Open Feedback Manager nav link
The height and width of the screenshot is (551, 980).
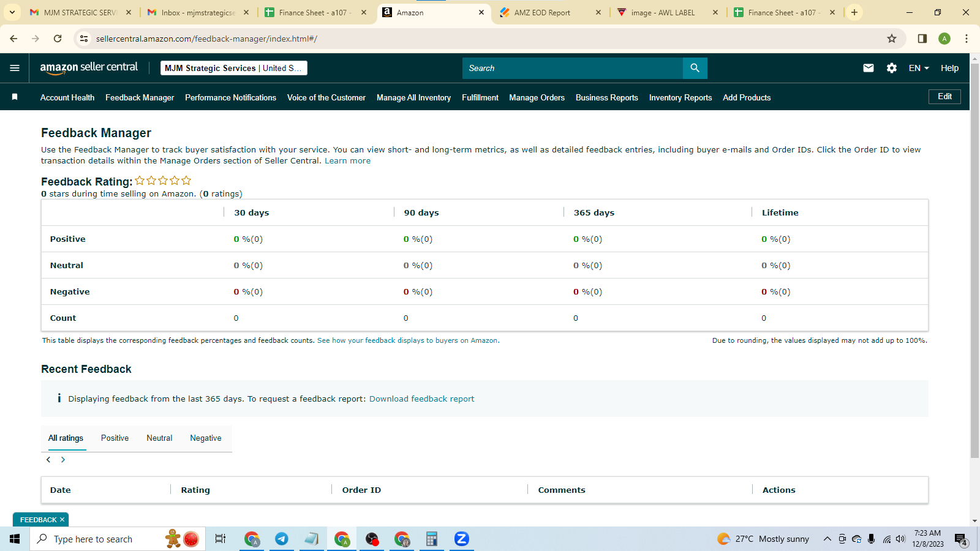coord(140,97)
